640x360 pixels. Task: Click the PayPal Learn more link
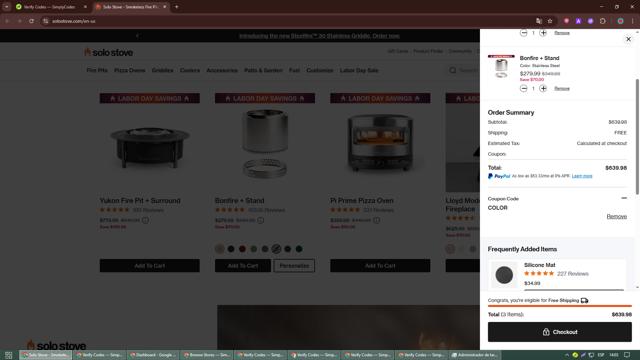click(x=582, y=176)
